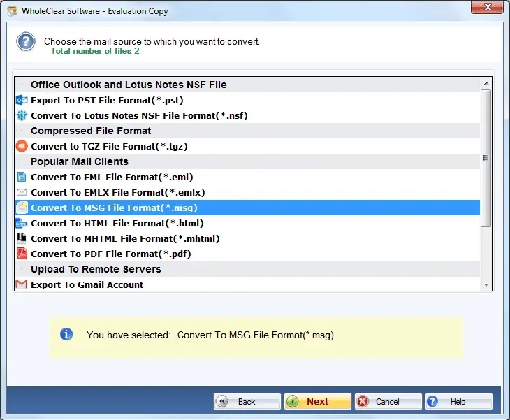510x420 pixels.
Task: Cancel the conversion wizard
Action: coord(388,401)
